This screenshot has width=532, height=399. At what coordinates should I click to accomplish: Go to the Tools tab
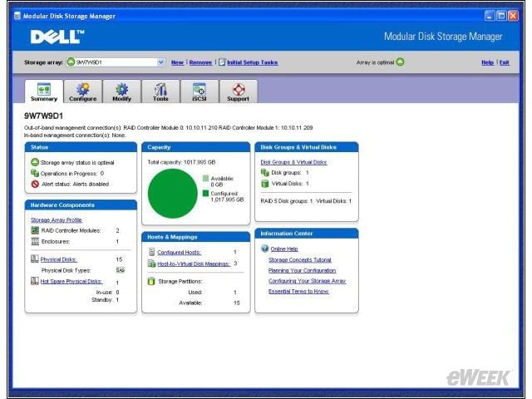tap(160, 91)
